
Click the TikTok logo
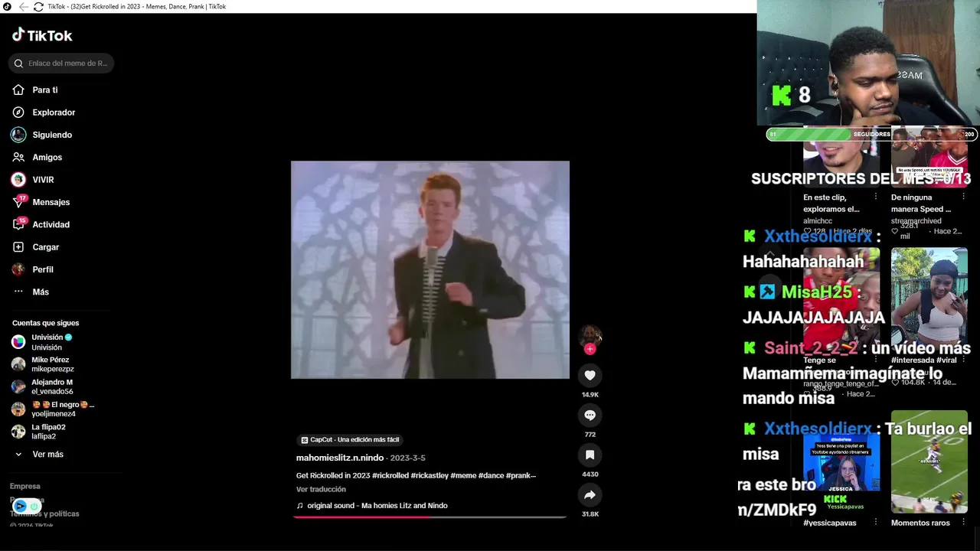click(42, 35)
